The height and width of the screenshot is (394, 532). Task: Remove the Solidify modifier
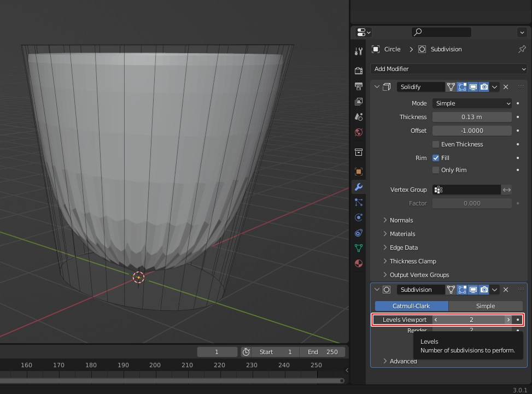(506, 87)
